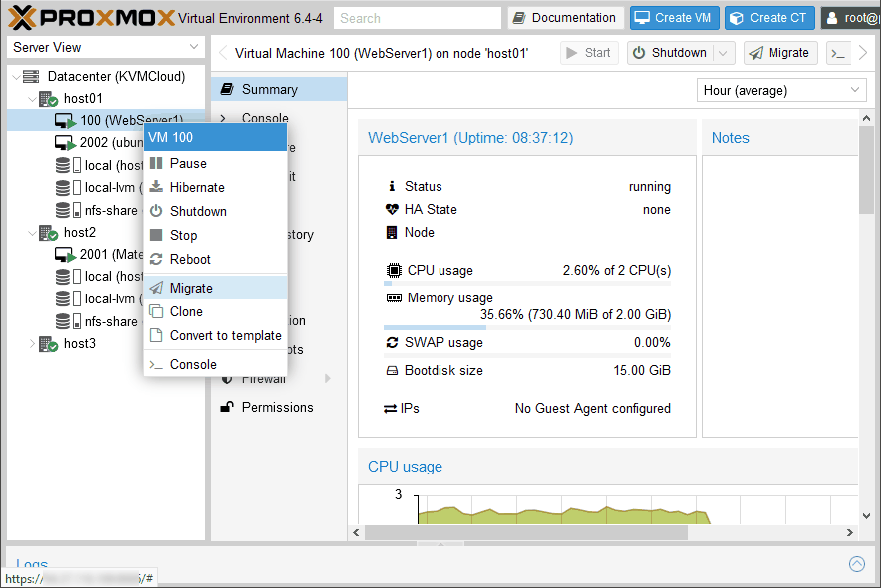
Task: Choose Migrate from the VM context menu
Action: [x=215, y=288]
